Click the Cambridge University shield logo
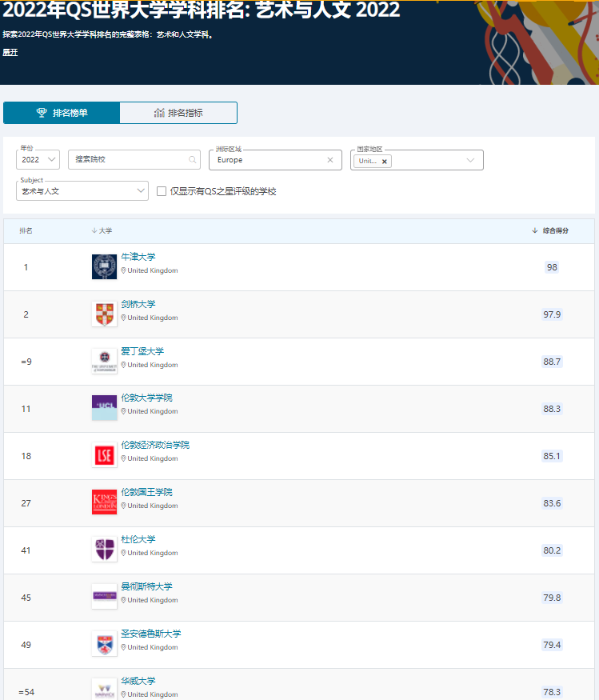599x700 pixels. pos(104,314)
